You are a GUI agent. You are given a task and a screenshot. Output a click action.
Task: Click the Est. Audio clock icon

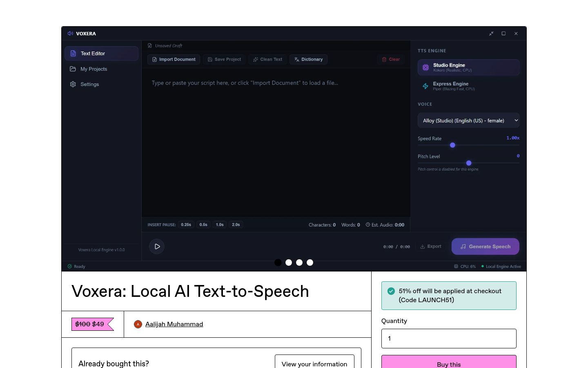pyautogui.click(x=368, y=224)
